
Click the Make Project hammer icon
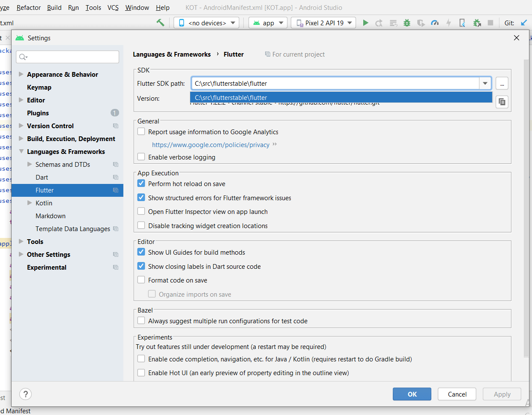pos(160,23)
